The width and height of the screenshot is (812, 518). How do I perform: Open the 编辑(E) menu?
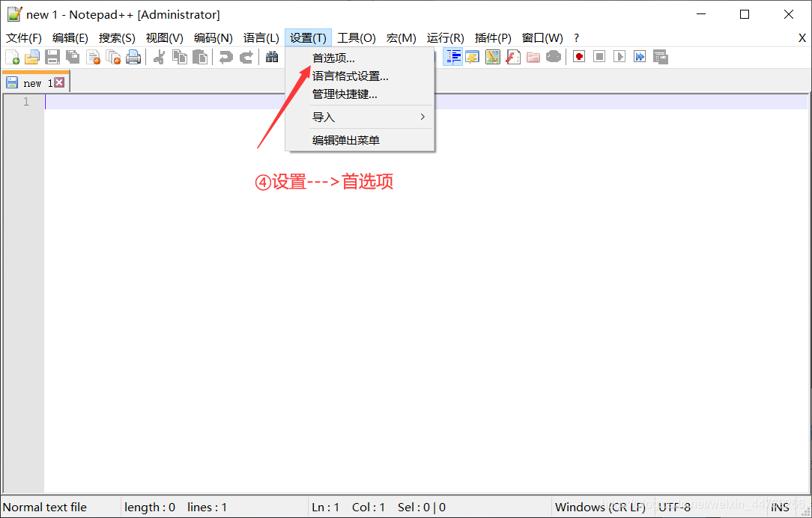point(70,37)
